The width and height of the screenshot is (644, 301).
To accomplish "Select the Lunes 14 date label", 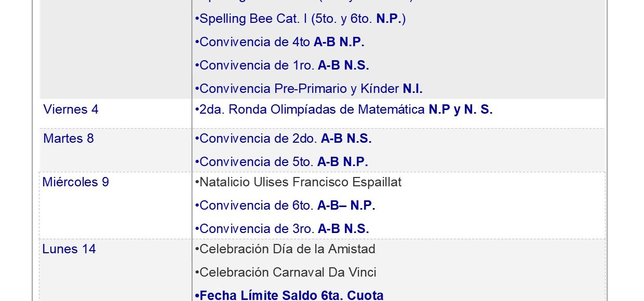I will click(69, 249).
